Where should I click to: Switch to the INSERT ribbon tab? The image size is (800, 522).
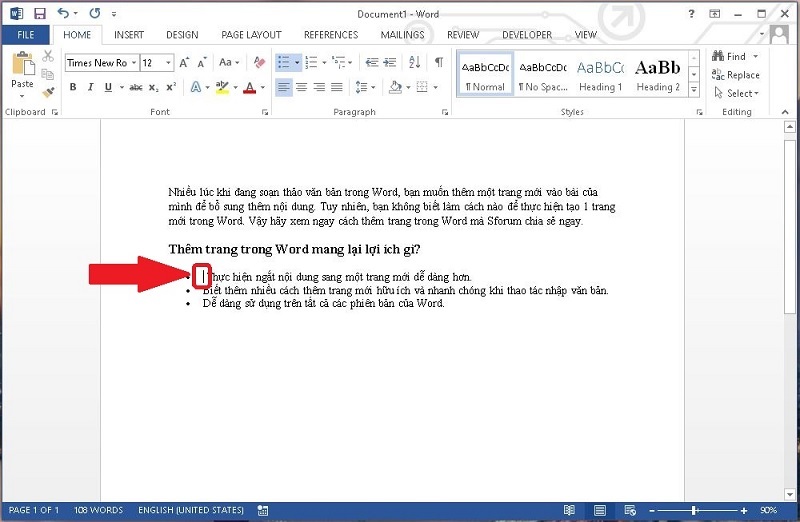[128, 34]
